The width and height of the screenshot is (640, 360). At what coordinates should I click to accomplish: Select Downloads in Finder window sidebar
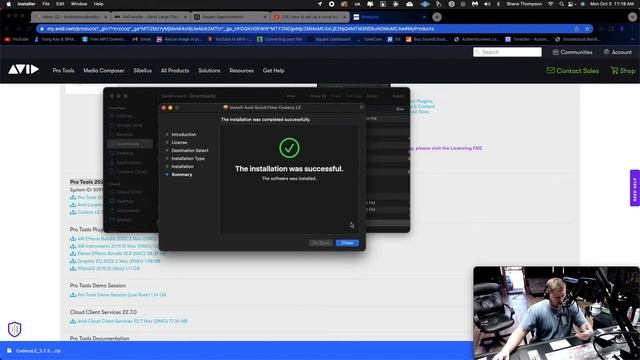tap(130, 144)
